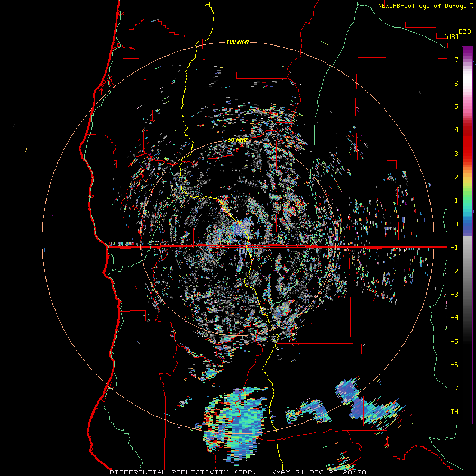The image size is (476, 476).
Task: Click the color scale value -2
Action: coord(454,271)
